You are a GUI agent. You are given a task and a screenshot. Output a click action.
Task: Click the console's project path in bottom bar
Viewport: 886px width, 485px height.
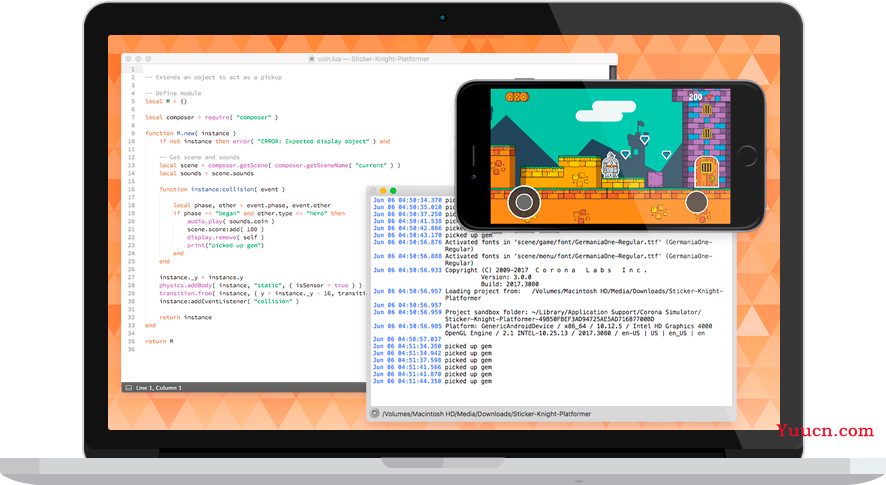(x=487, y=414)
